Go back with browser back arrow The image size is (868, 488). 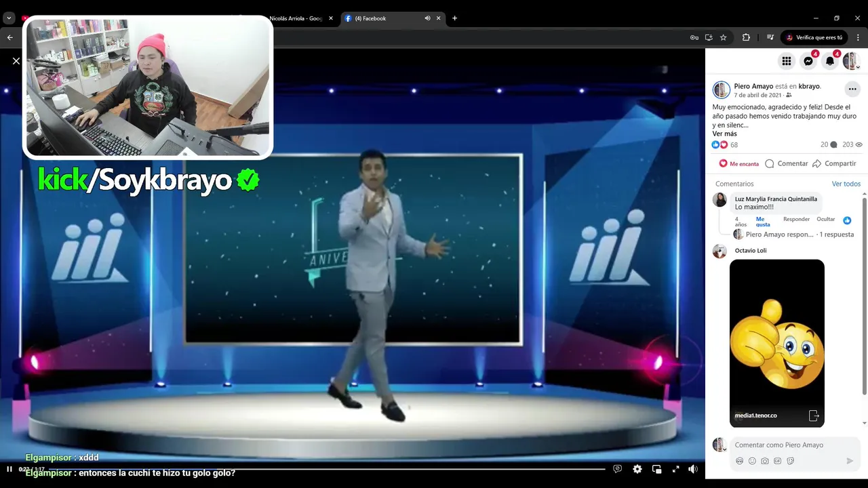9,37
